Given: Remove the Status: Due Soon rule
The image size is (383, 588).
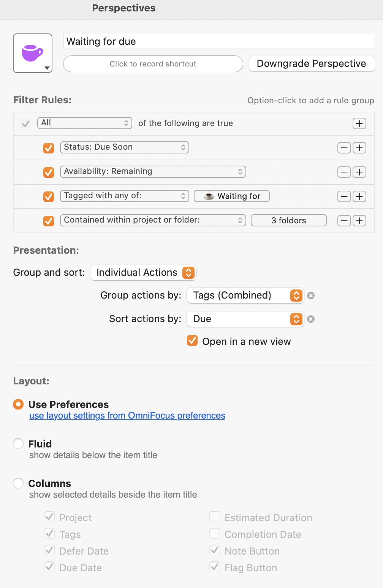Looking at the screenshot, I should [344, 148].
